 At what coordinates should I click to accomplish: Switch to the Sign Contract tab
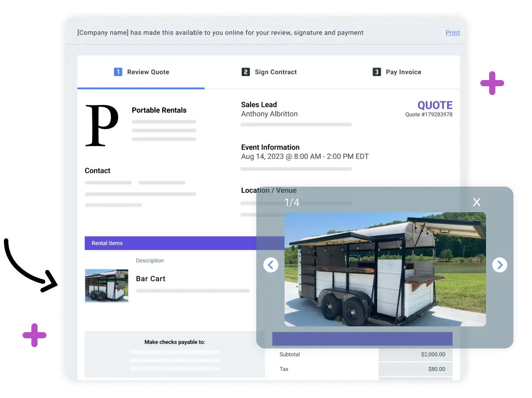tap(269, 72)
